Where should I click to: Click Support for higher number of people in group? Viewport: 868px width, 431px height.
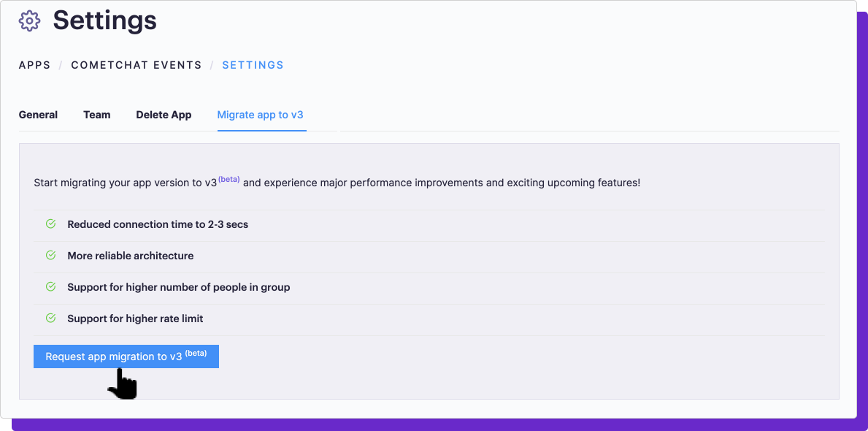(x=179, y=288)
